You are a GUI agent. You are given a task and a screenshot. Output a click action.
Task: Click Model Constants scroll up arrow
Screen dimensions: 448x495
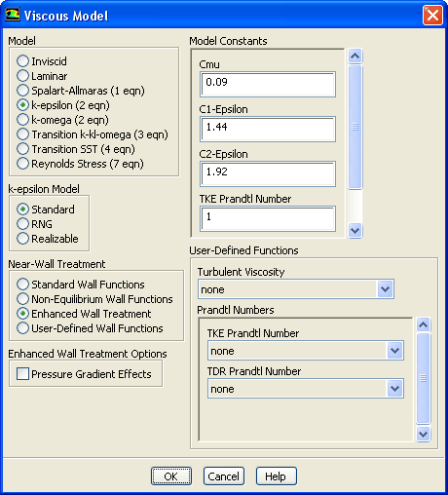click(355, 57)
